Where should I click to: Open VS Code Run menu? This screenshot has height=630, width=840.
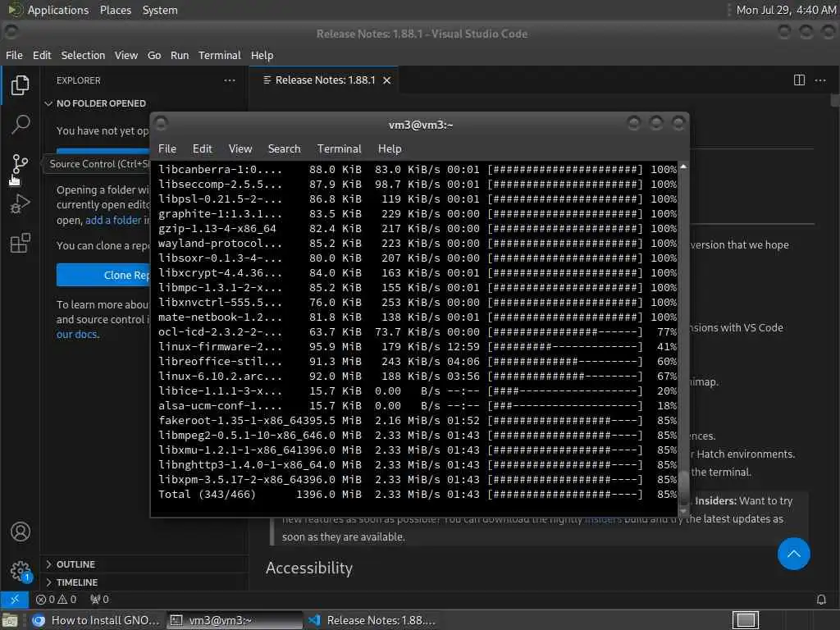pos(180,55)
